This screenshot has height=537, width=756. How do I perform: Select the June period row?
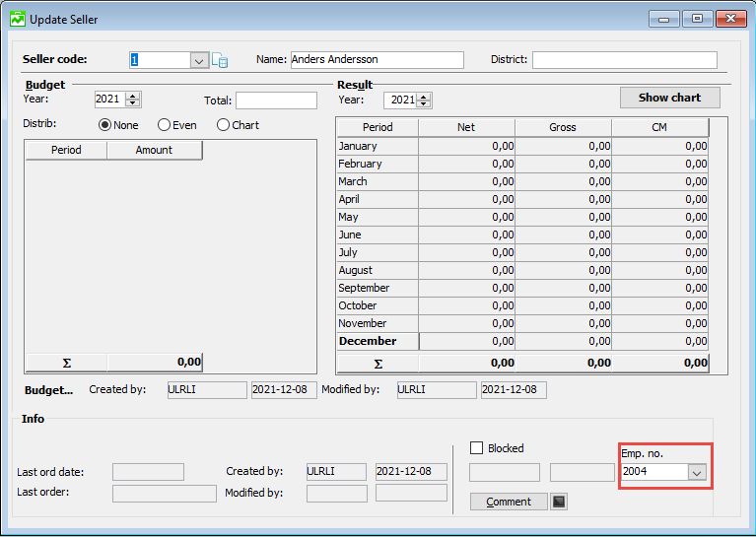coord(522,235)
